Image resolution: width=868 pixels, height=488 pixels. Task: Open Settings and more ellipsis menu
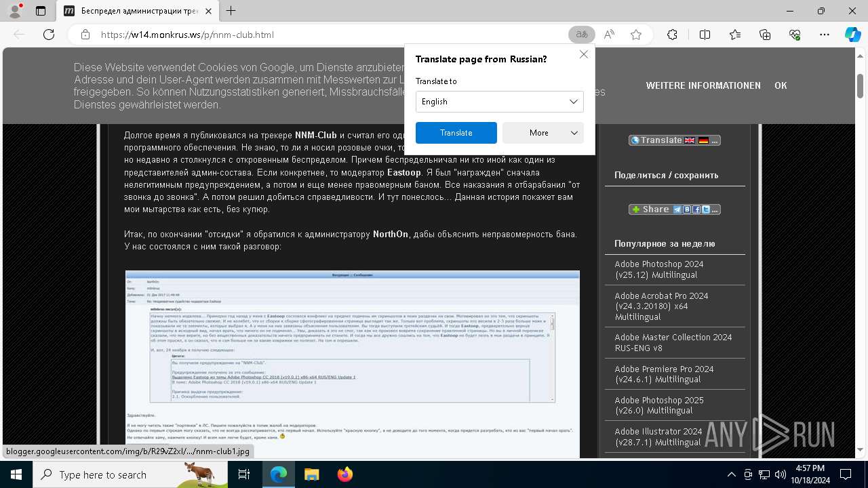(825, 35)
